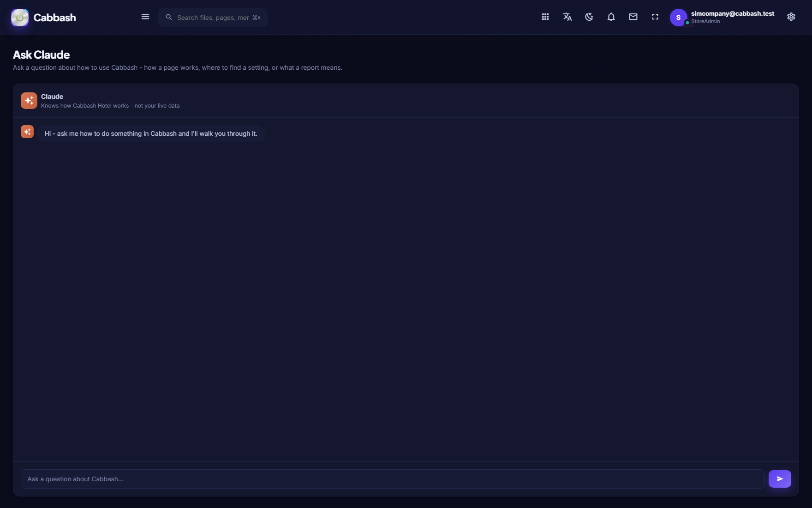This screenshot has width=812, height=508.
Task: Click the Cabbash logo icon
Action: pyautogui.click(x=20, y=18)
